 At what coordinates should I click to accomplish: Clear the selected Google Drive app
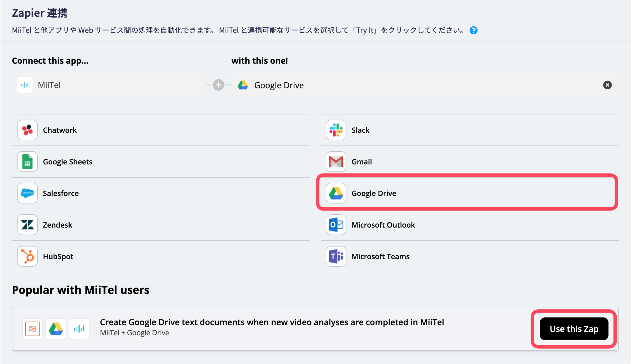pyautogui.click(x=607, y=85)
